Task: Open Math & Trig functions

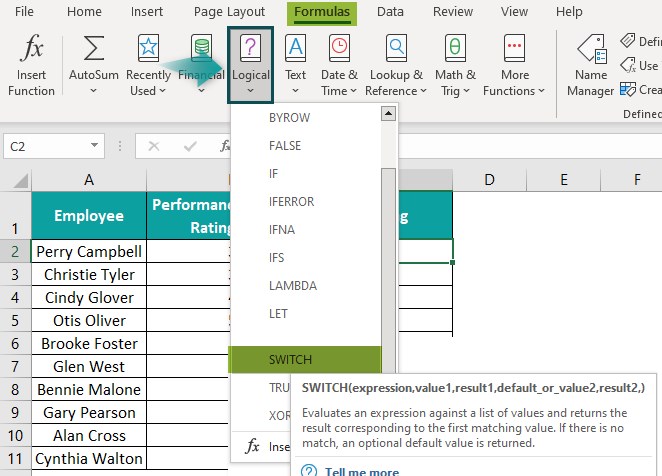Action: [455, 65]
